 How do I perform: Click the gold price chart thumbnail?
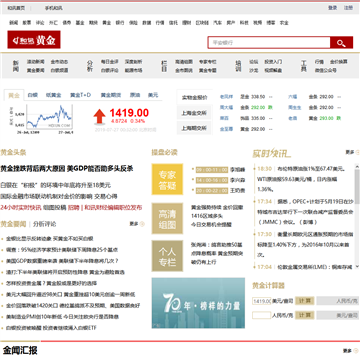pos(40,119)
